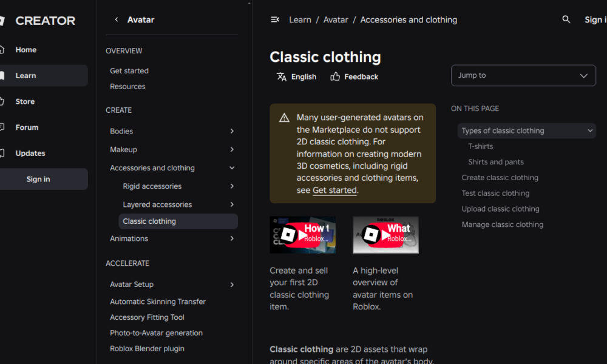Click the warning triangle icon in notice
The image size is (607, 364).
284,118
